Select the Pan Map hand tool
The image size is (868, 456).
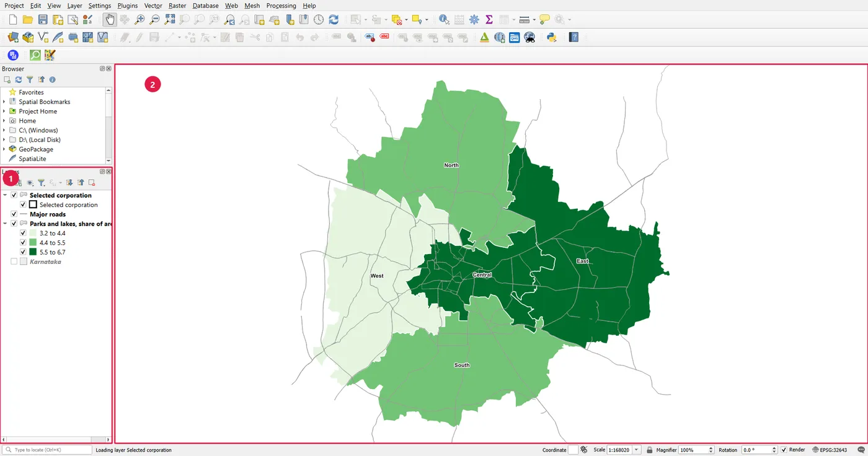click(x=110, y=20)
